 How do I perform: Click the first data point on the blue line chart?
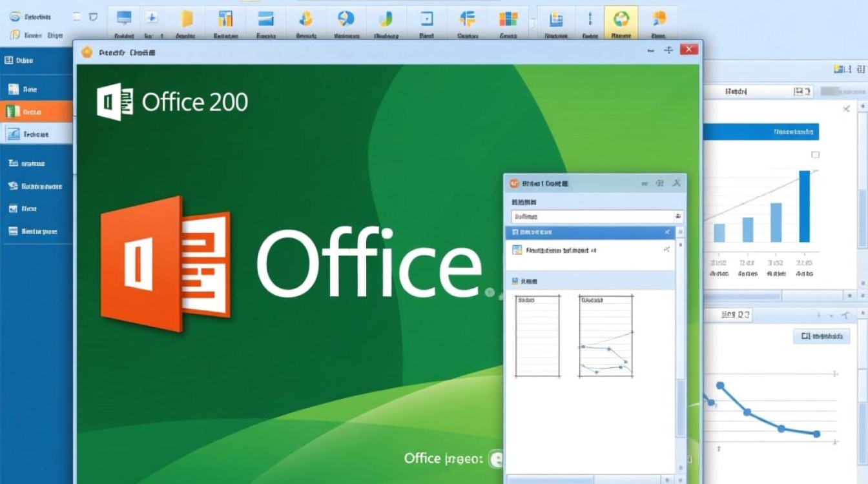pos(721,386)
